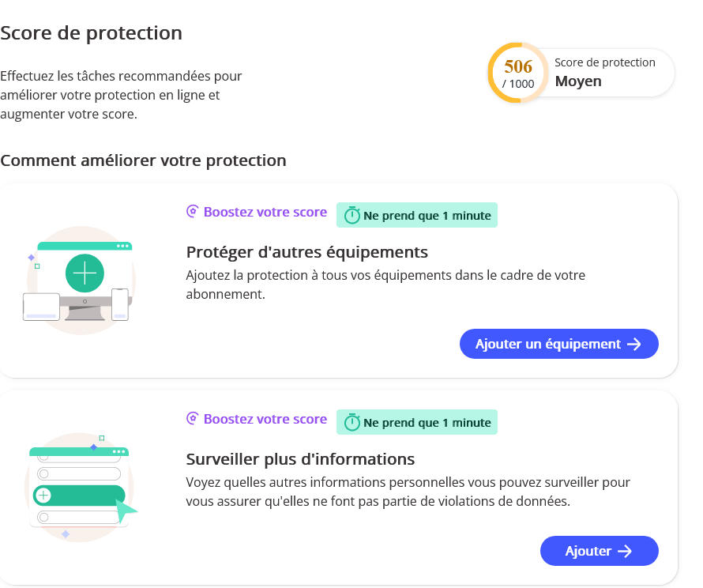
Task: Click the green plus circle on the monitor illustration
Action: (85, 273)
